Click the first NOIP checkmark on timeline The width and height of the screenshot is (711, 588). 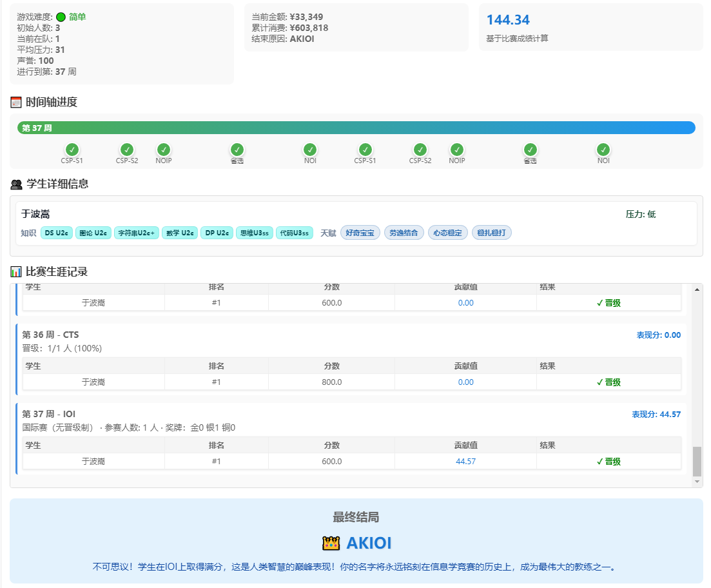(x=164, y=150)
